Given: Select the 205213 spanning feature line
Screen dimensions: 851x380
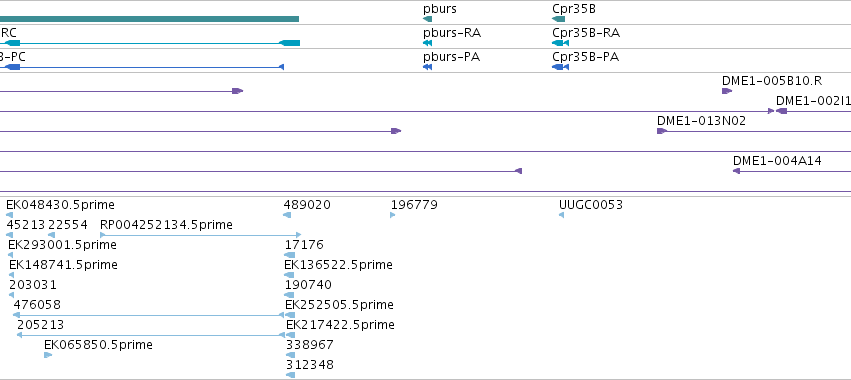Looking at the screenshot, I should click(x=150, y=335).
